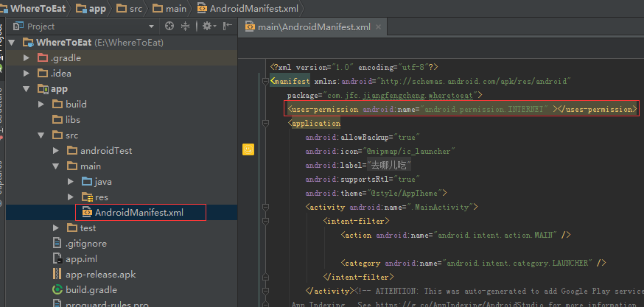The image size is (644, 307).
Task: Select the libs folder
Action: point(73,120)
